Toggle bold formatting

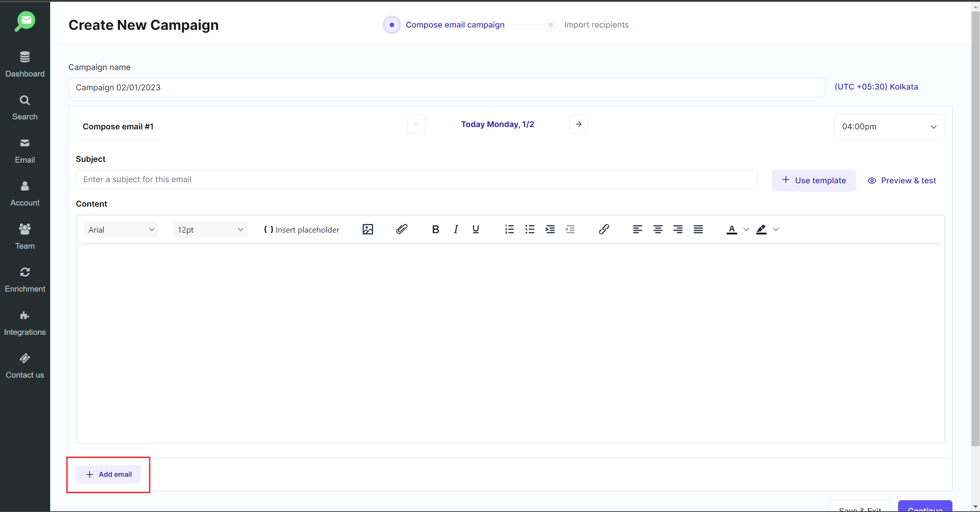coord(435,229)
